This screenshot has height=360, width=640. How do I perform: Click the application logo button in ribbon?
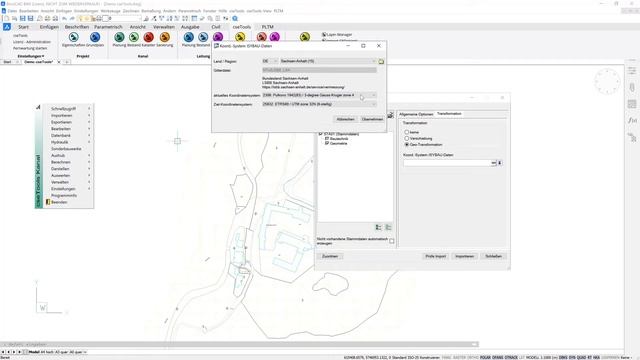pyautogui.click(x=7, y=27)
